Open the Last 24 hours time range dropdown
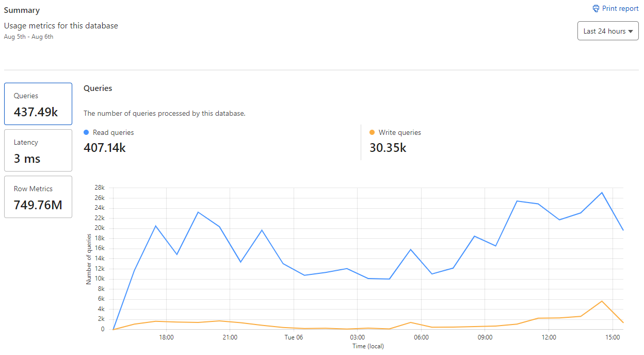 click(607, 31)
